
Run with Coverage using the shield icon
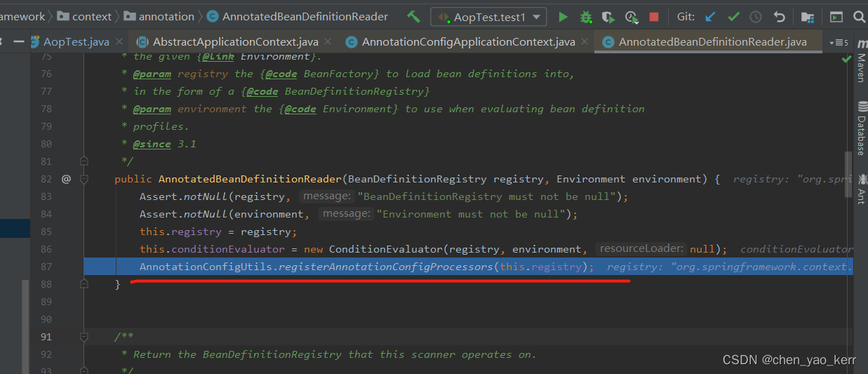click(x=608, y=16)
